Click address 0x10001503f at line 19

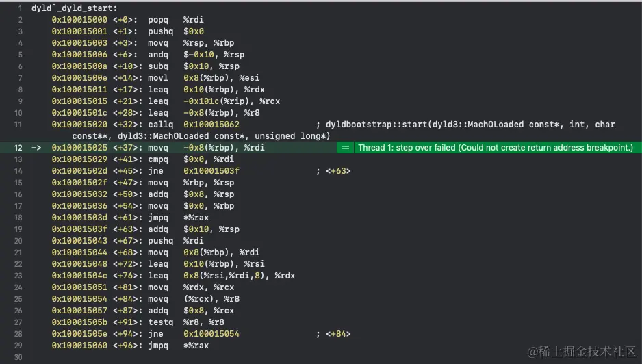tap(79, 229)
